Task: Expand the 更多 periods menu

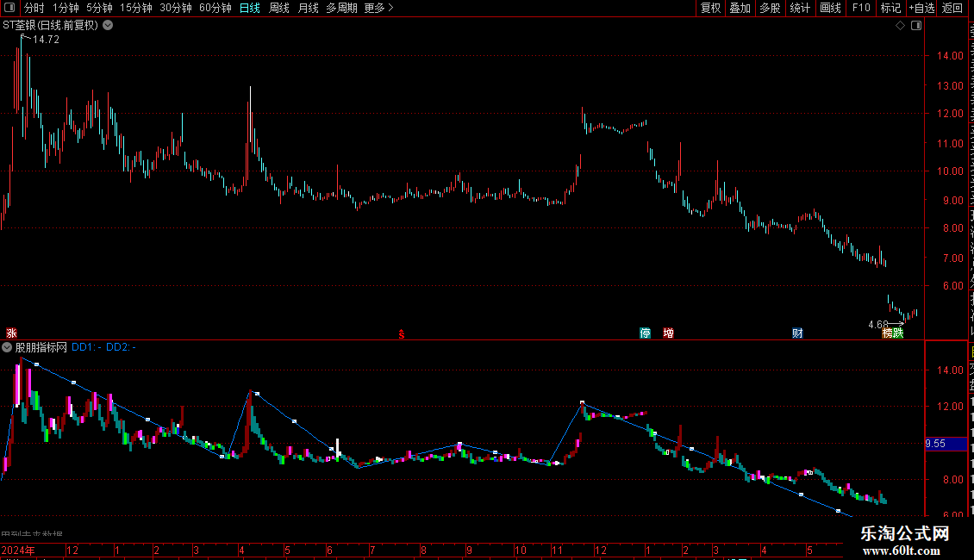Action: 378,8
